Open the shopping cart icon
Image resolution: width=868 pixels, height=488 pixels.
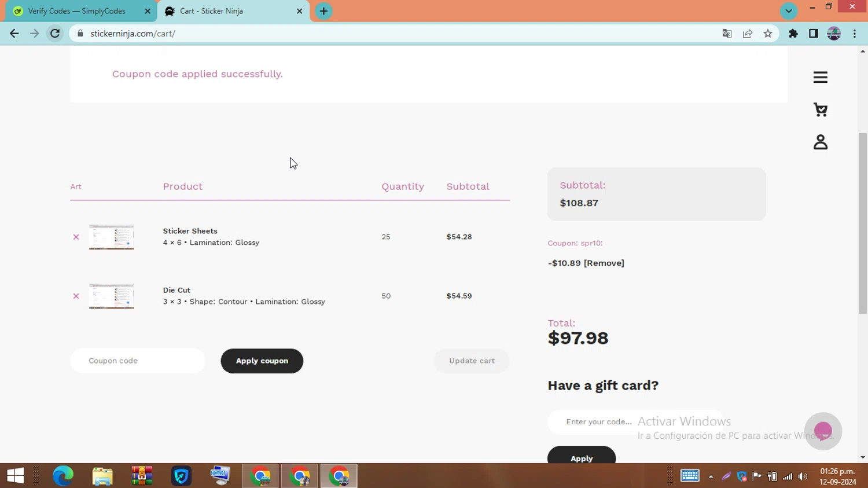coord(820,109)
